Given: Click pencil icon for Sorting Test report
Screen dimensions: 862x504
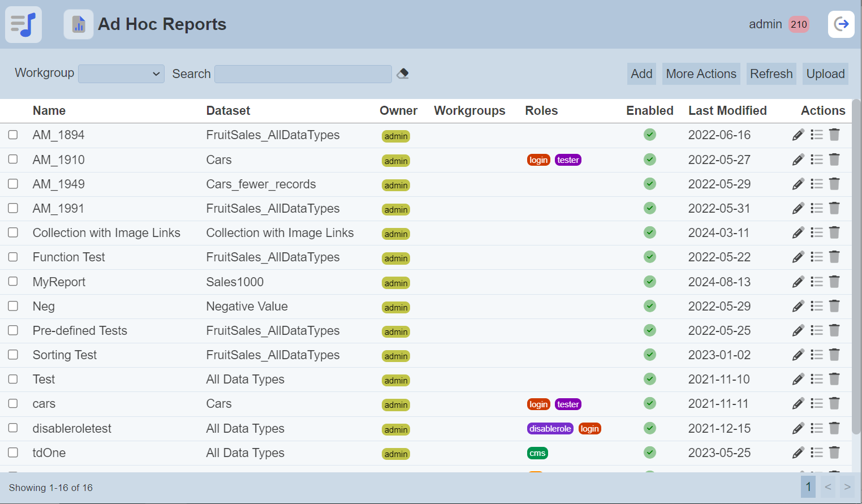Looking at the screenshot, I should 798,355.
